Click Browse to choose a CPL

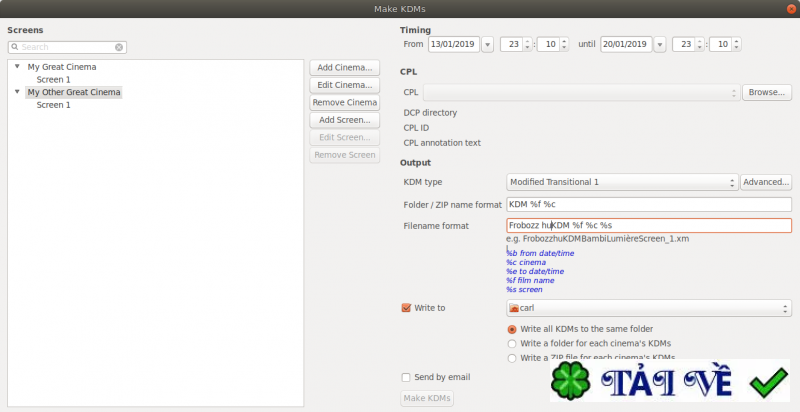coord(767,92)
